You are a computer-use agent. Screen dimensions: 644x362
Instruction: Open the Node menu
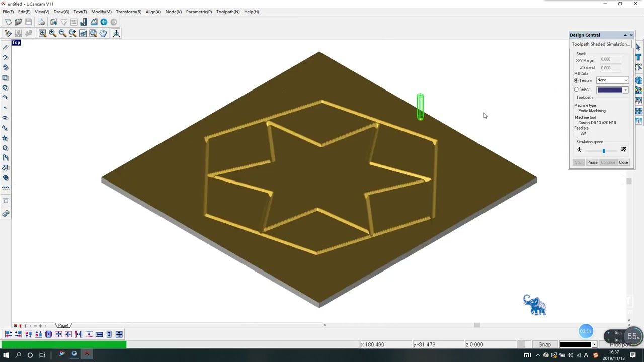coord(174,12)
